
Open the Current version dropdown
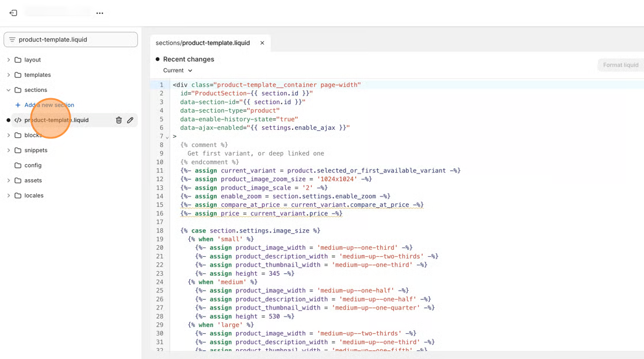(178, 71)
